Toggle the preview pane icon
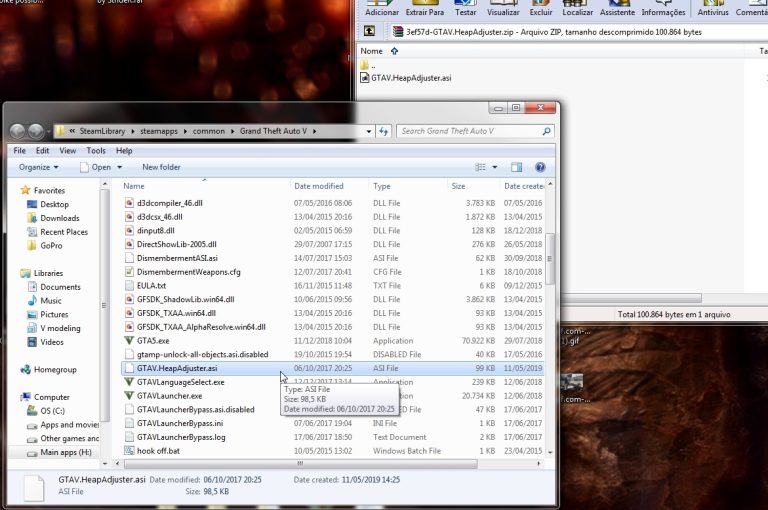Screen dimensions: 768x510 click(516, 168)
